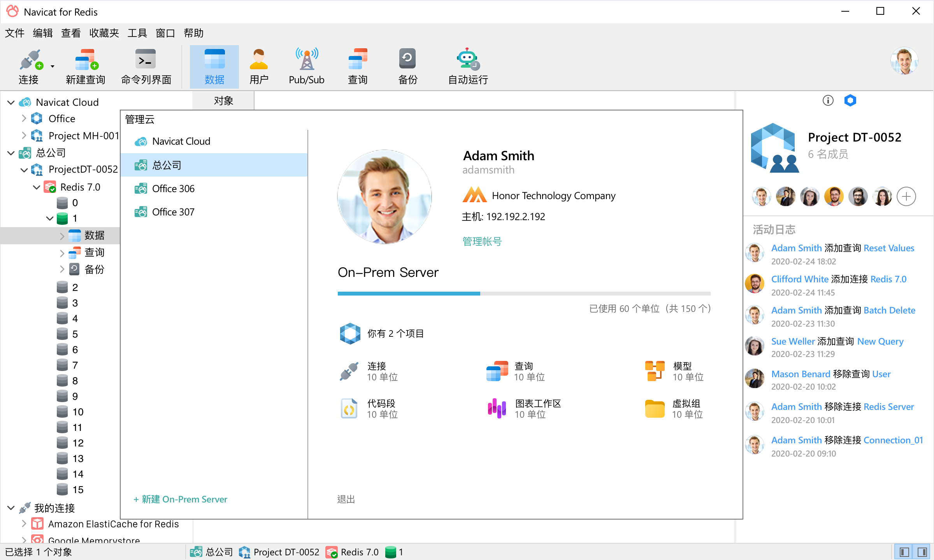Toggle the right pane layout button
The width and height of the screenshot is (934, 560).
coord(922,552)
